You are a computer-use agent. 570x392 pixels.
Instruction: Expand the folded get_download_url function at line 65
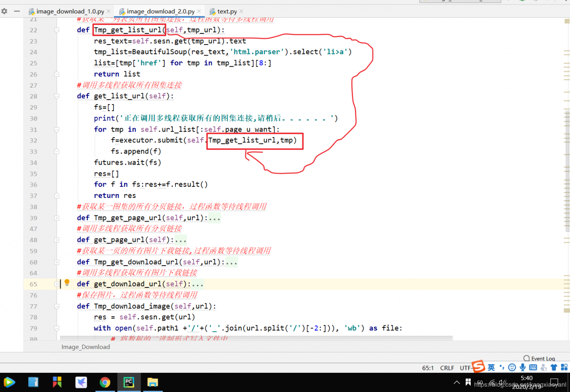[x=57, y=284]
